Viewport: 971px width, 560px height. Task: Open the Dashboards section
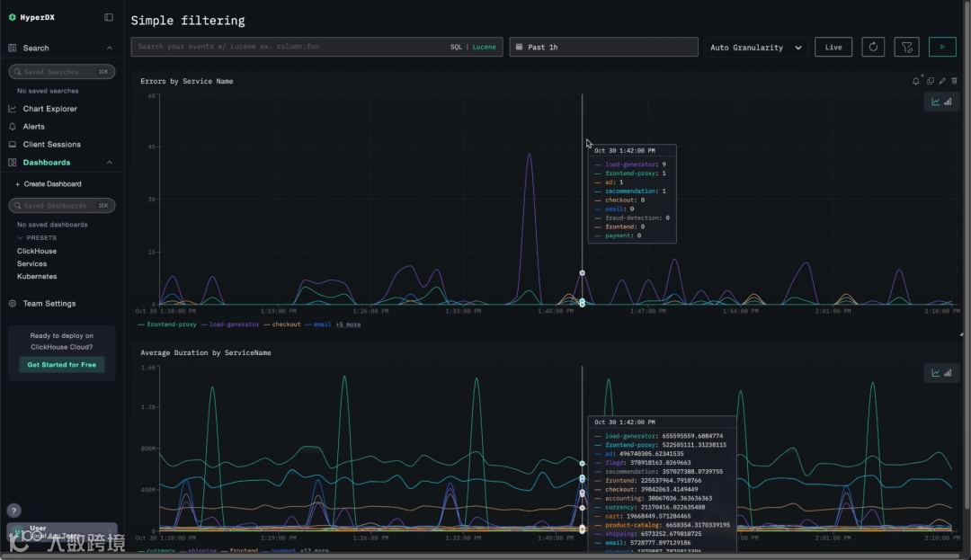[47, 162]
